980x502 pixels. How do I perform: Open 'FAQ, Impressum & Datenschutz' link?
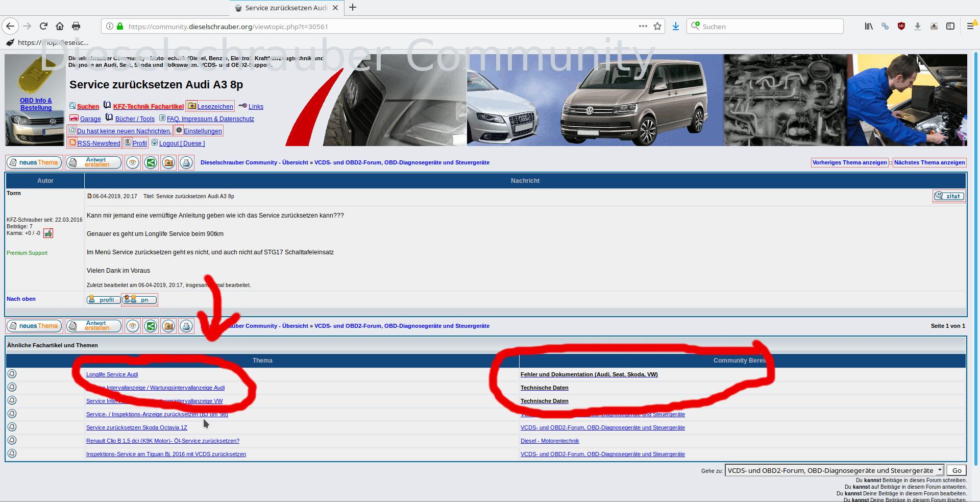point(210,119)
